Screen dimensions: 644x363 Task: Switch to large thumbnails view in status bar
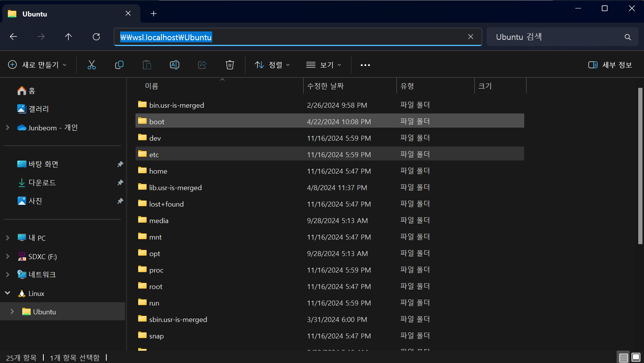tap(636, 358)
